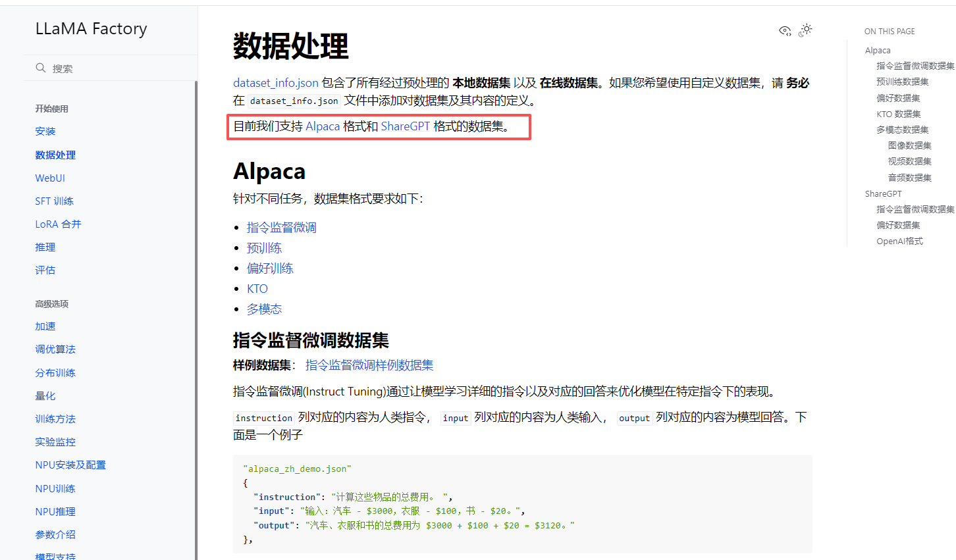Image resolution: width=956 pixels, height=560 pixels.
Task: Toggle the light/dark theme sun icon
Action: [x=805, y=30]
